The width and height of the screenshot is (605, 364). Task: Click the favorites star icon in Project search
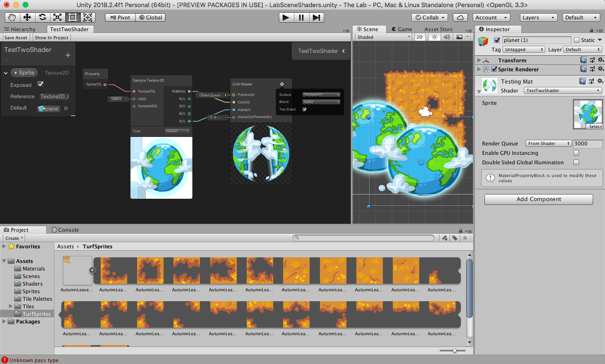point(465,238)
